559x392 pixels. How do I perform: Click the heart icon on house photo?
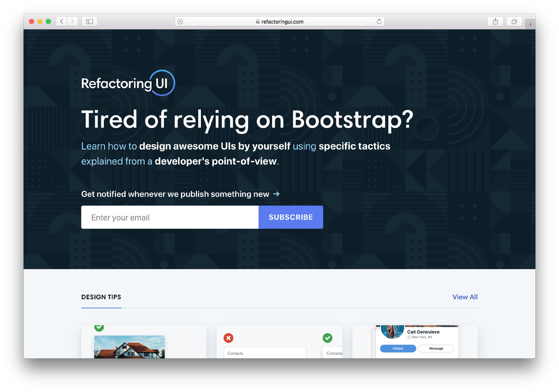click(159, 341)
